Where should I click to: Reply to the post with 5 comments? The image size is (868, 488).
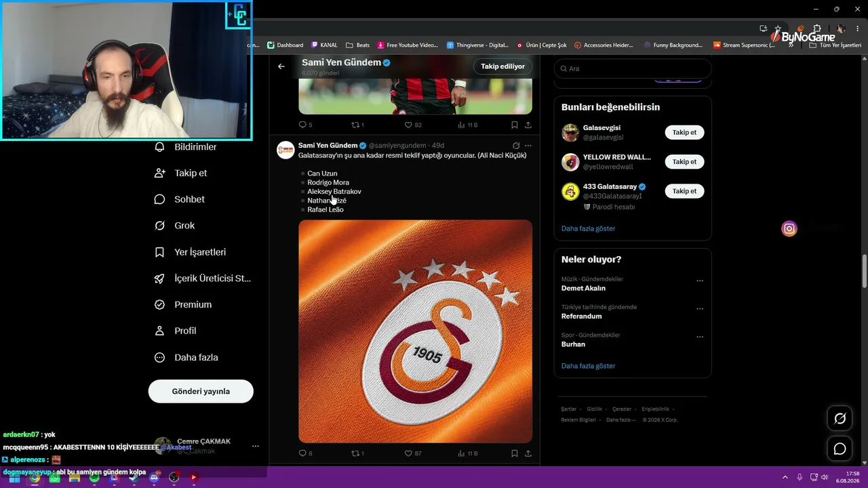(x=305, y=125)
